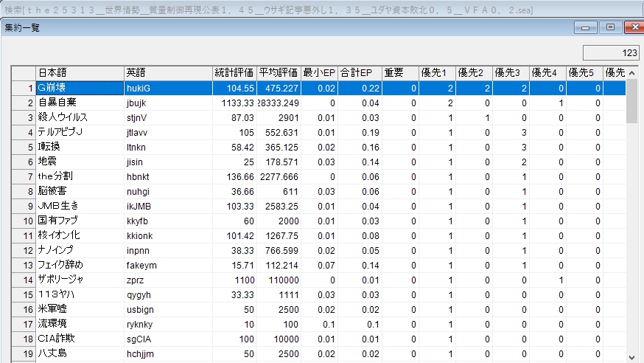Click the sgCIA cell
The image size is (644, 363).
click(x=168, y=339)
